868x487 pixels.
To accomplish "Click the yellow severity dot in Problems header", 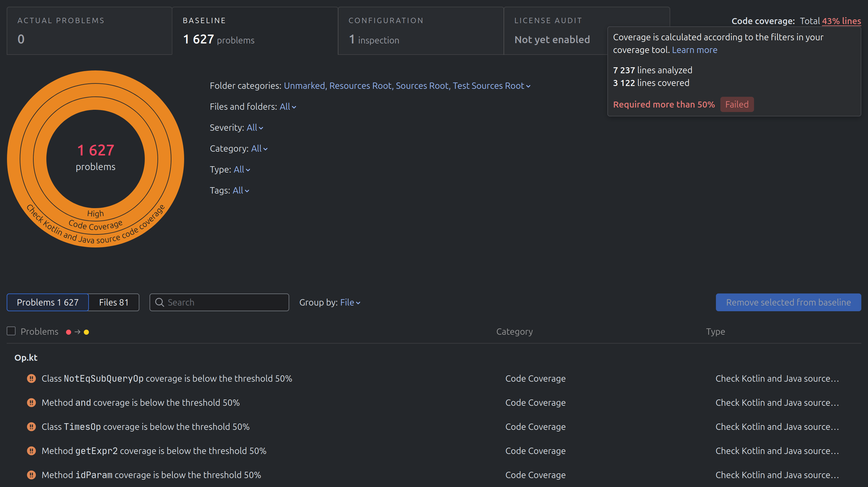I will click(86, 332).
